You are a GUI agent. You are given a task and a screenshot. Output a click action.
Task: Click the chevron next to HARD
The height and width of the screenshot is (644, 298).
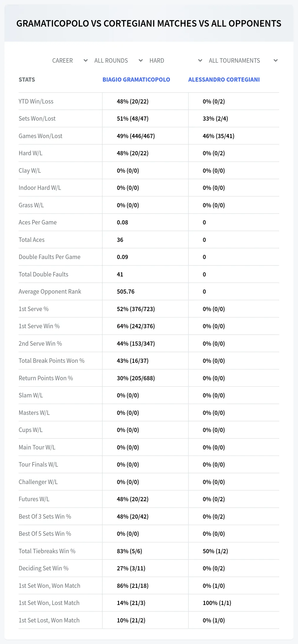pos(200,61)
